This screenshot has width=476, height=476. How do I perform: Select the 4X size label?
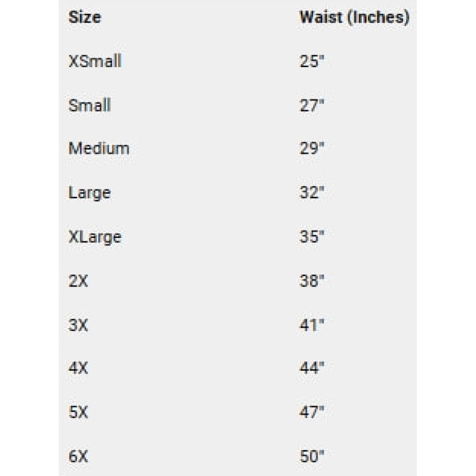pos(78,368)
